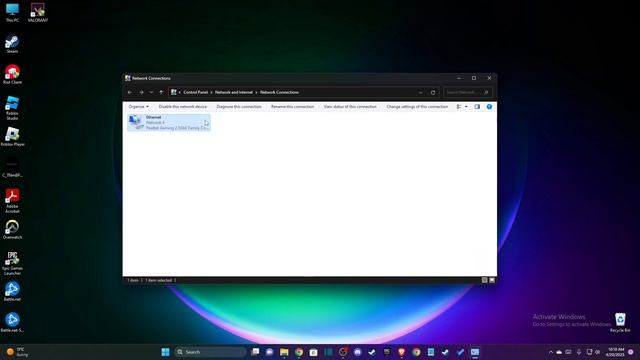Select Adobe Acrobat desktop shortcut
Image resolution: width=640 pixels, height=360 pixels.
(x=12, y=201)
